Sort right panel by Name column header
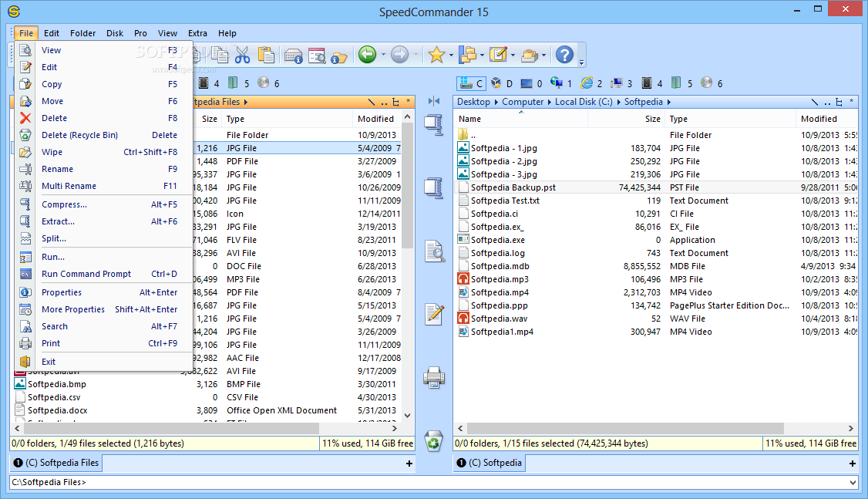868x499 pixels. click(520, 119)
